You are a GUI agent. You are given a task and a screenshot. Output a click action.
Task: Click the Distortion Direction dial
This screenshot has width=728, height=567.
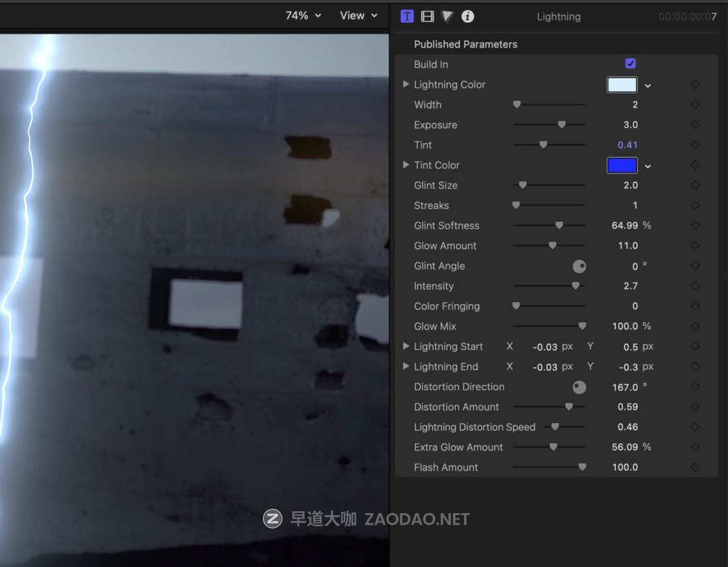coord(579,387)
